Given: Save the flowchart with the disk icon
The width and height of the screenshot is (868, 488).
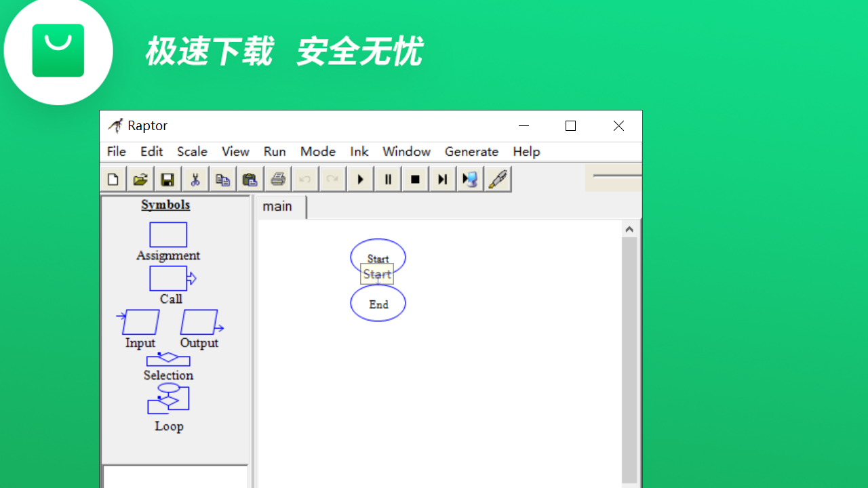Looking at the screenshot, I should 167,178.
